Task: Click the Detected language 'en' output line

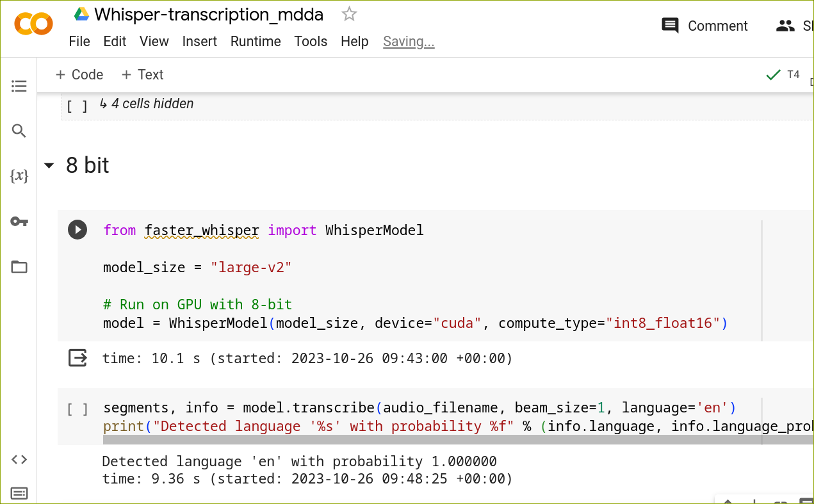Action: click(299, 462)
